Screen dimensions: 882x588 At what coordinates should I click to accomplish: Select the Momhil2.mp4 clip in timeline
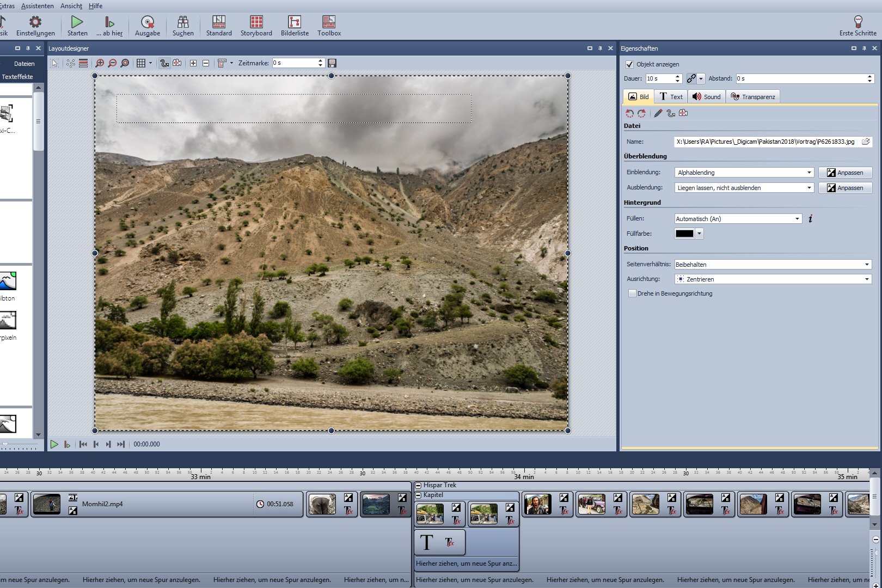click(x=163, y=504)
